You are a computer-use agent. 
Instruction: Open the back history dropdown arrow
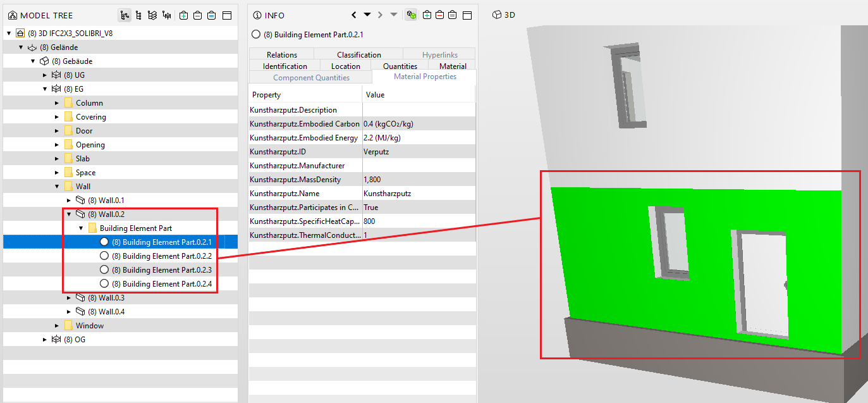click(367, 15)
